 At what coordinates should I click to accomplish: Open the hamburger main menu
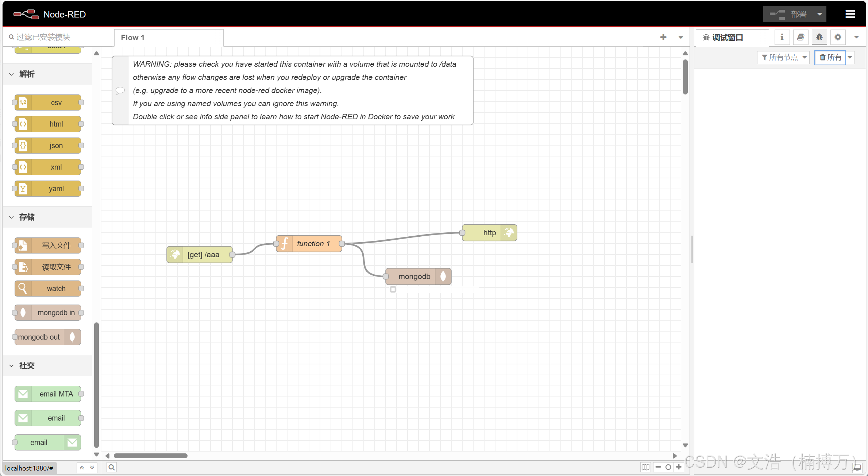[x=850, y=14]
